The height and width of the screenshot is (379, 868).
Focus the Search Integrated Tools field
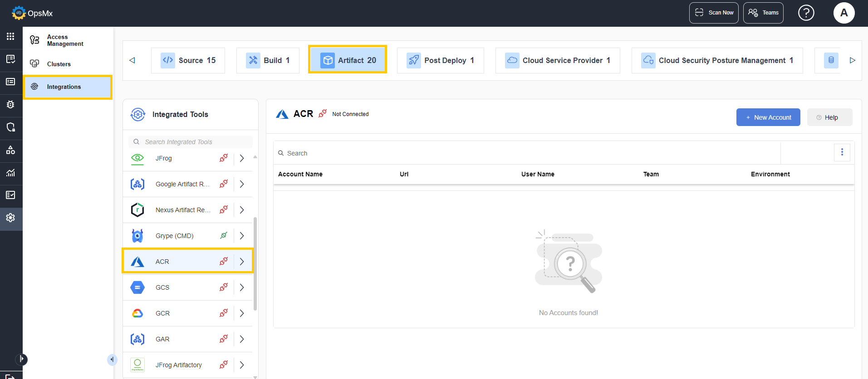tap(195, 142)
